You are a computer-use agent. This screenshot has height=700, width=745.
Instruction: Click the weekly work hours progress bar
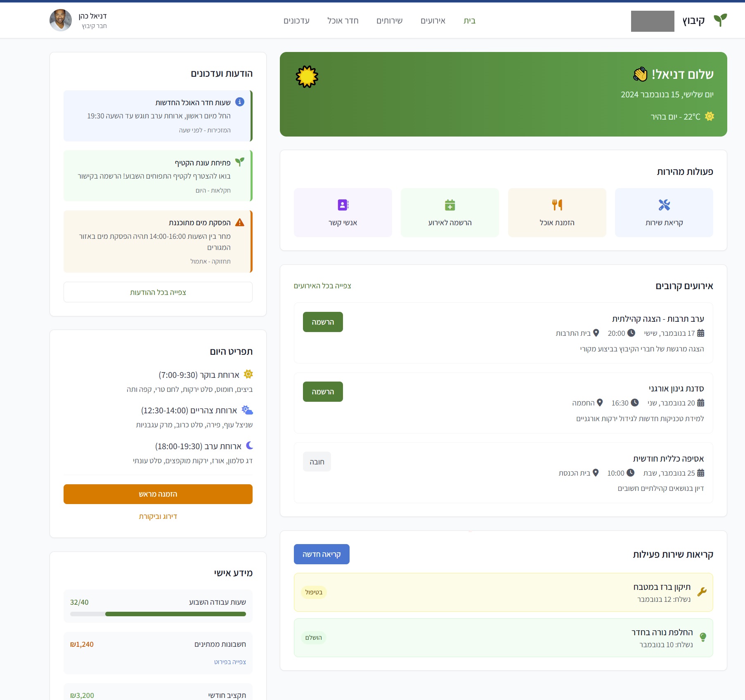pos(158,614)
